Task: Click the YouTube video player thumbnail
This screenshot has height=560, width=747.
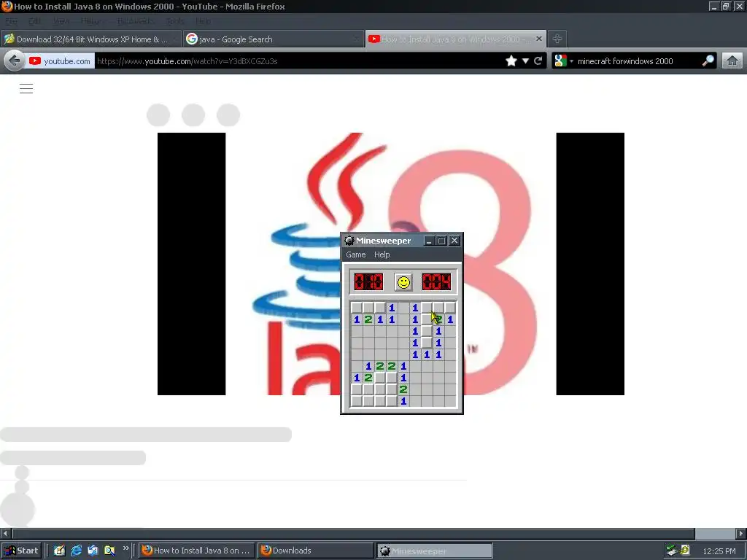Action: pos(391,264)
